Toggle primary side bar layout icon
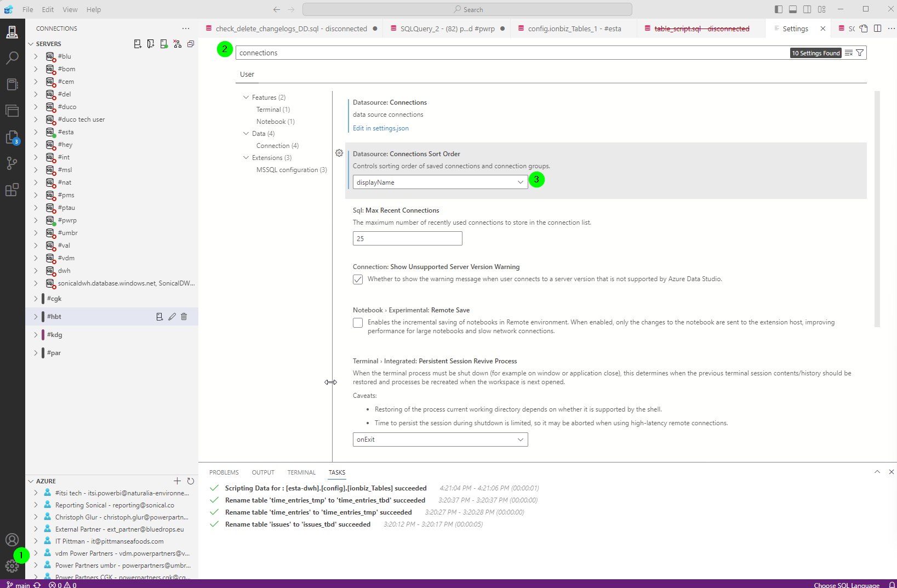Screen dimensions: 897x588 point(779,9)
